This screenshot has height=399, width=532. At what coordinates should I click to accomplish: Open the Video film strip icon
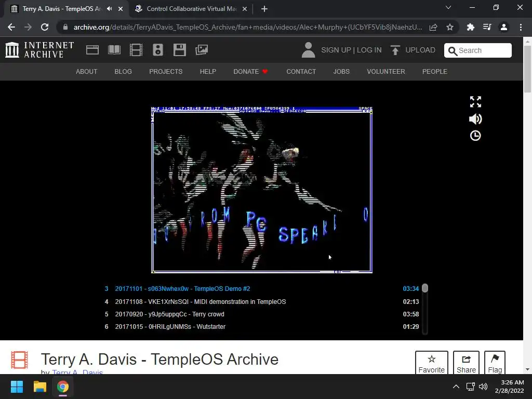(136, 50)
